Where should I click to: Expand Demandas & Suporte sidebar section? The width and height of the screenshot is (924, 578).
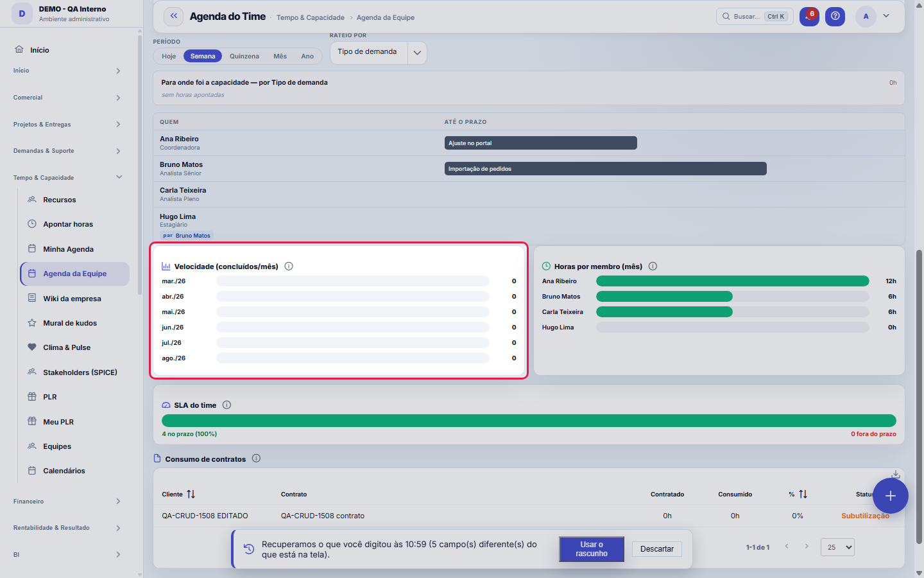click(x=67, y=151)
